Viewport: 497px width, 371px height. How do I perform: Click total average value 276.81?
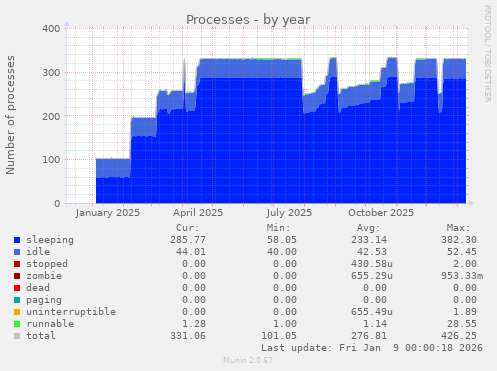point(369,336)
